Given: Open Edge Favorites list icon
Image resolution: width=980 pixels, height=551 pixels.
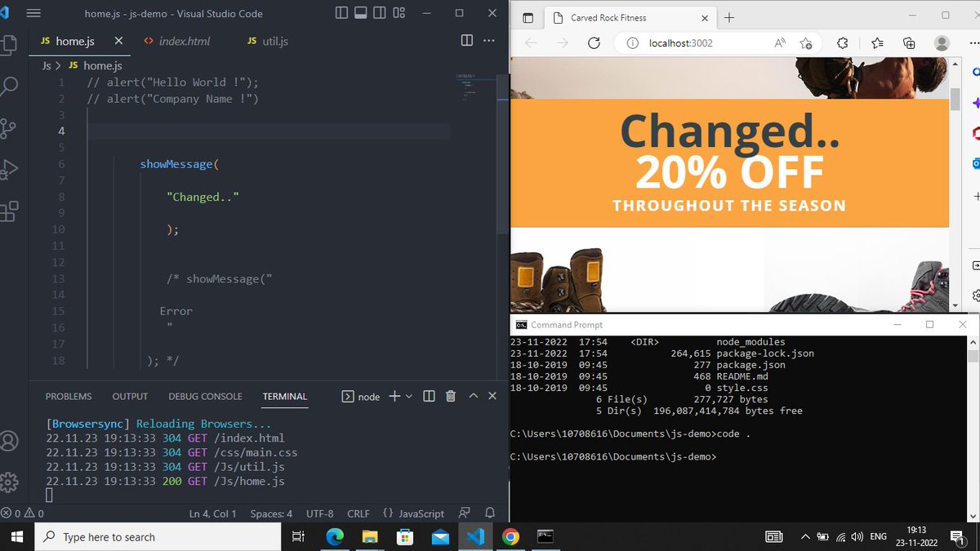Looking at the screenshot, I should 877,43.
